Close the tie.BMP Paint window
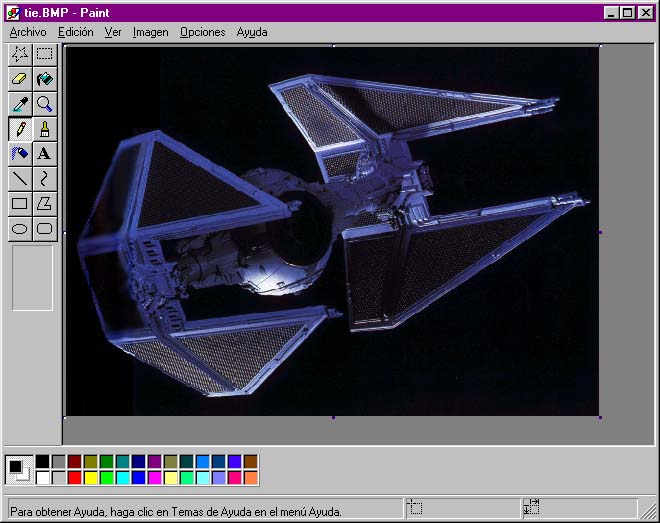Screen dimensions: 660x523 645,13
